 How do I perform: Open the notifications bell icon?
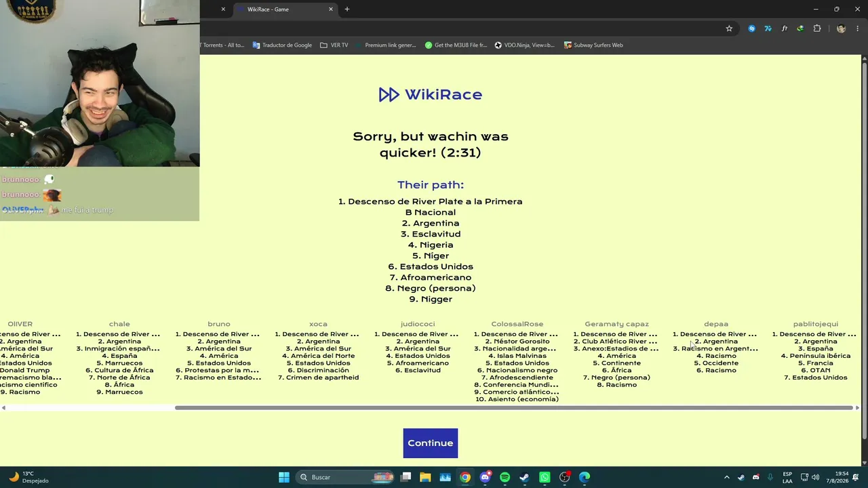[856, 477]
